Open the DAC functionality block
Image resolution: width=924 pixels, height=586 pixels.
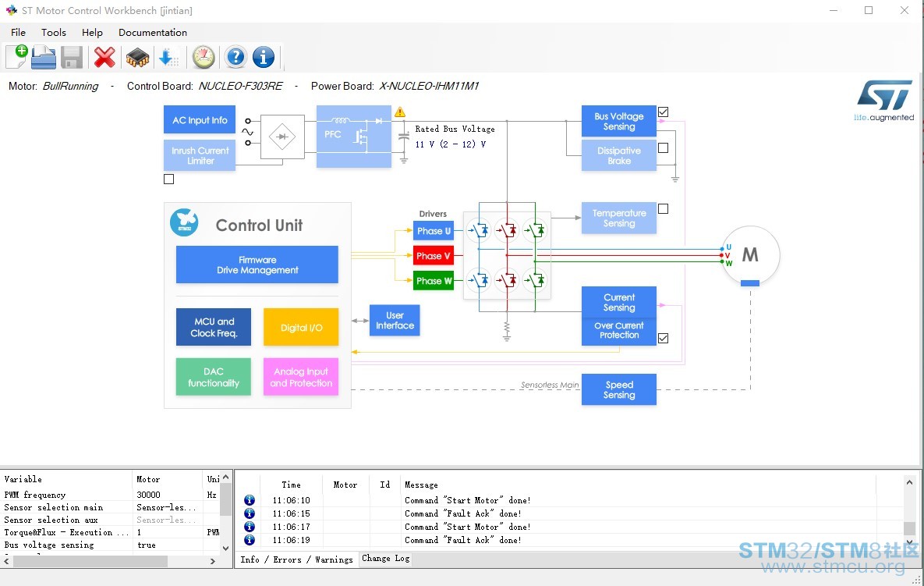[214, 377]
